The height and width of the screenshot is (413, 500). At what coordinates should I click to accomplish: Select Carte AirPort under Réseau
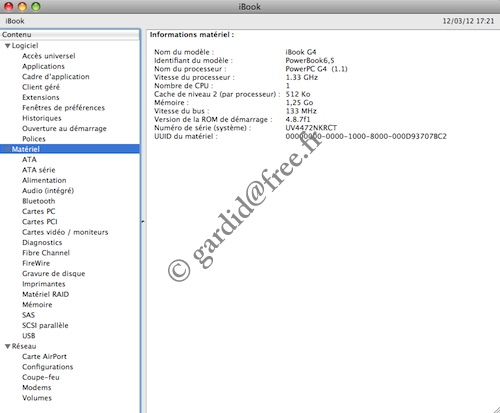pyautogui.click(x=44, y=356)
